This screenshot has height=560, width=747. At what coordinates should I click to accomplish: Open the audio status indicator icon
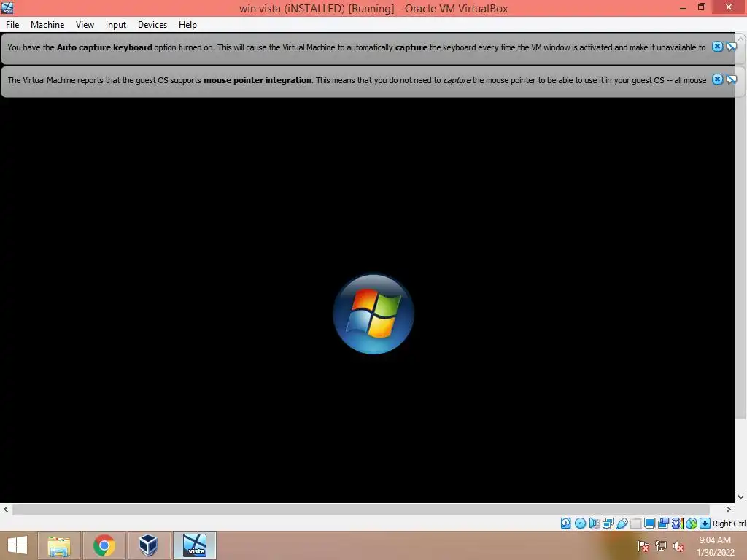tap(594, 524)
